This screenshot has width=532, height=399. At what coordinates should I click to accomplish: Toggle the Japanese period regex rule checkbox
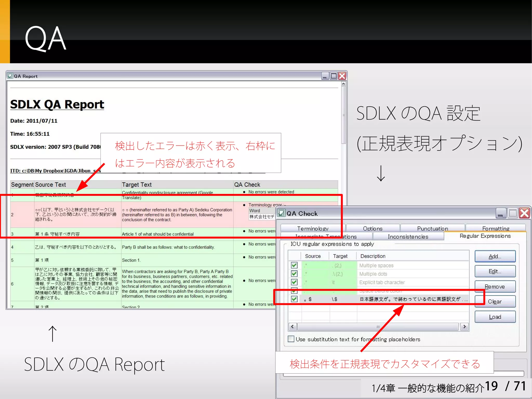tap(294, 299)
